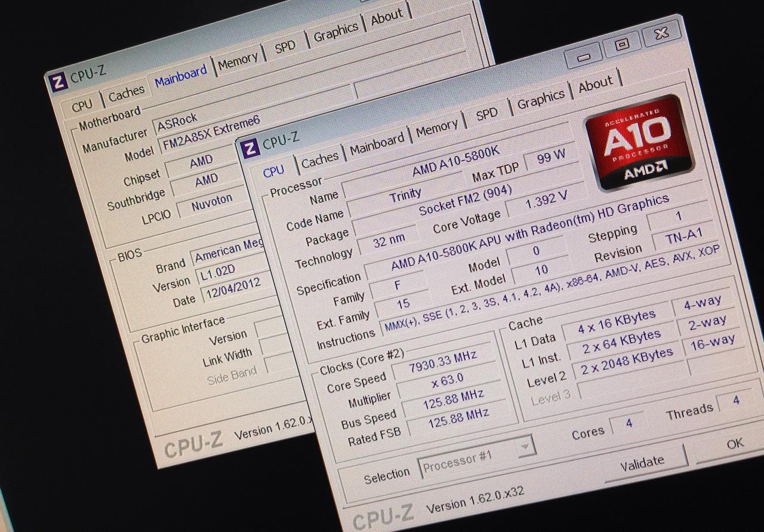The height and width of the screenshot is (532, 764).
Task: Select Mainboard tab in back window
Action: (x=180, y=77)
